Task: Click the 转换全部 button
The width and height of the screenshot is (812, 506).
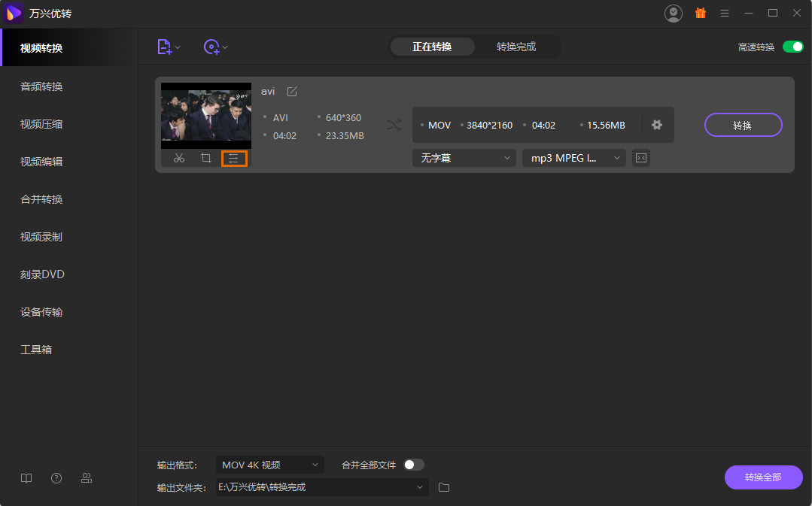Action: pyautogui.click(x=763, y=477)
